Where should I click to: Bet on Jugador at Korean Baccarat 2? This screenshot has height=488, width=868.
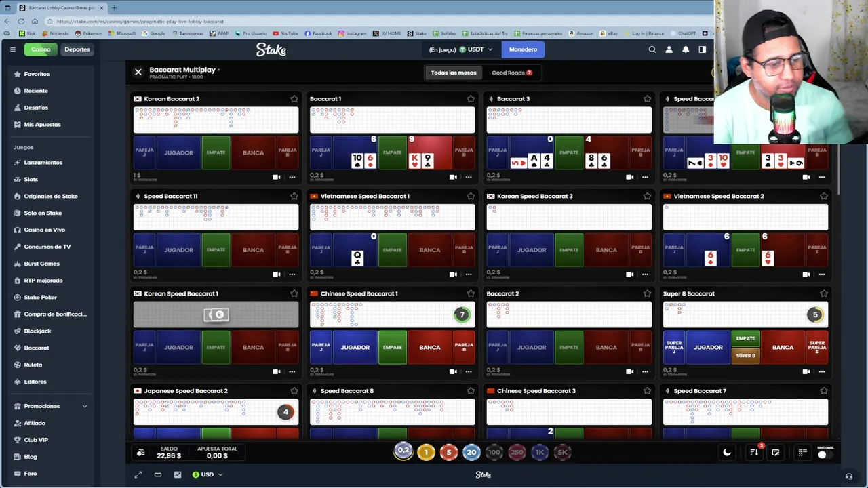click(x=178, y=152)
